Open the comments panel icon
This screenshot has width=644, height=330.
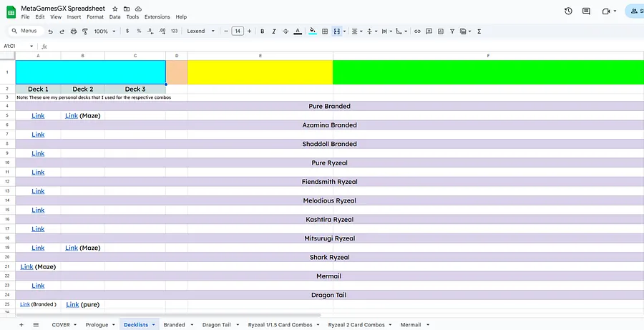(586, 11)
